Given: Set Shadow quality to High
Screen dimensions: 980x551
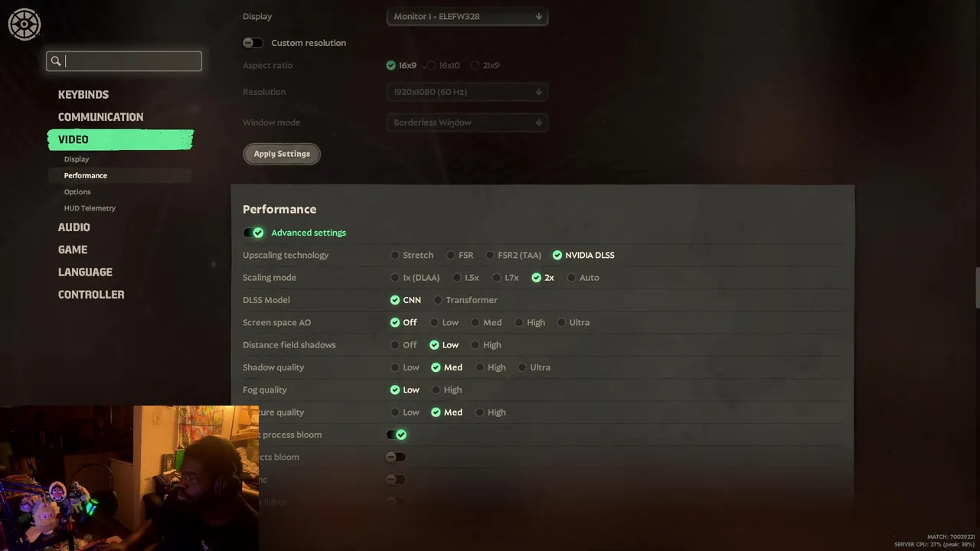Looking at the screenshot, I should coord(491,367).
